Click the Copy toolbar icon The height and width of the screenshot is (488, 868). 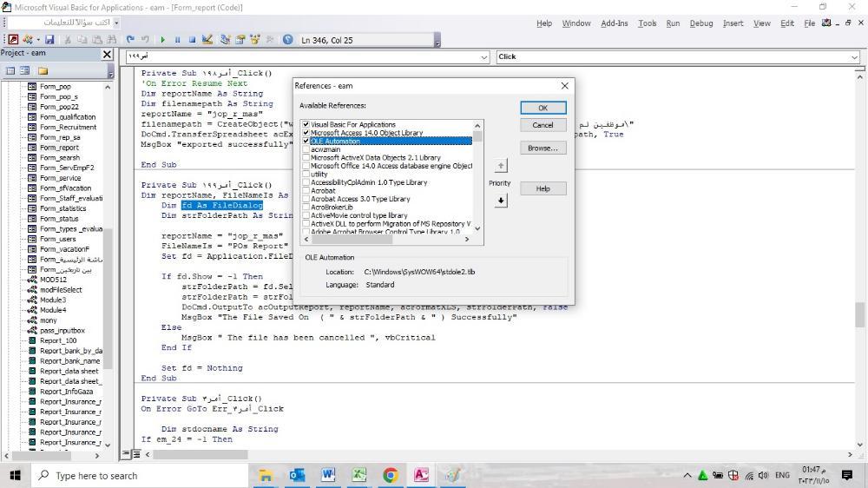pyautogui.click(x=82, y=39)
